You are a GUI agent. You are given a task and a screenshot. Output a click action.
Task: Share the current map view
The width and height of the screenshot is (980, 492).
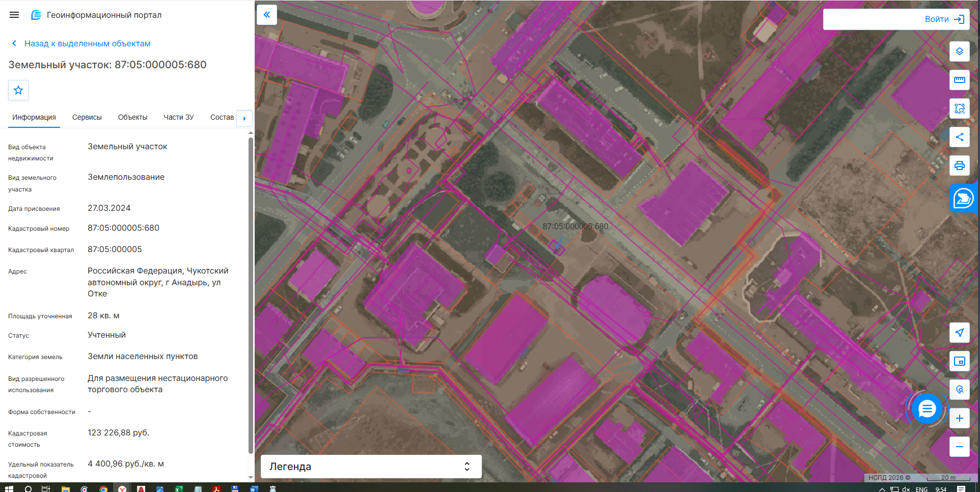960,137
